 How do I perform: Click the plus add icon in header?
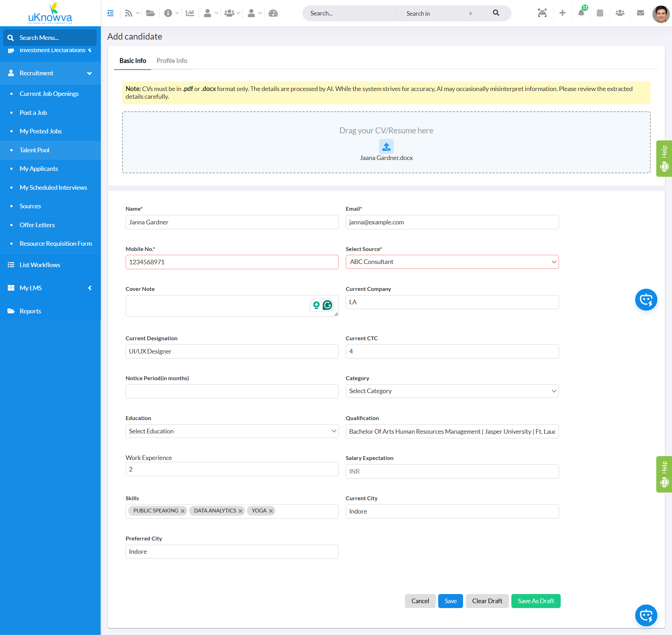point(562,13)
